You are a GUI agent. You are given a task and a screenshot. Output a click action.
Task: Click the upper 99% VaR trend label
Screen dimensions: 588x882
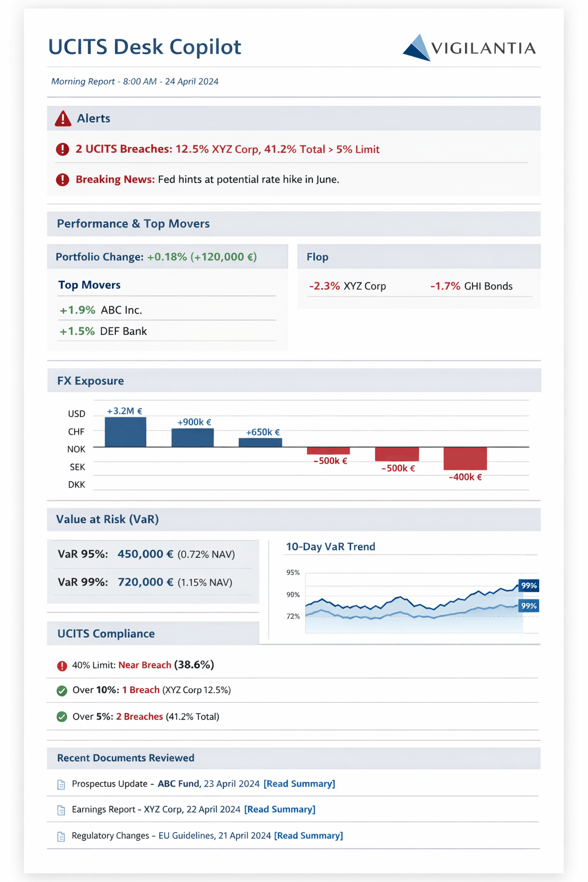click(x=528, y=586)
